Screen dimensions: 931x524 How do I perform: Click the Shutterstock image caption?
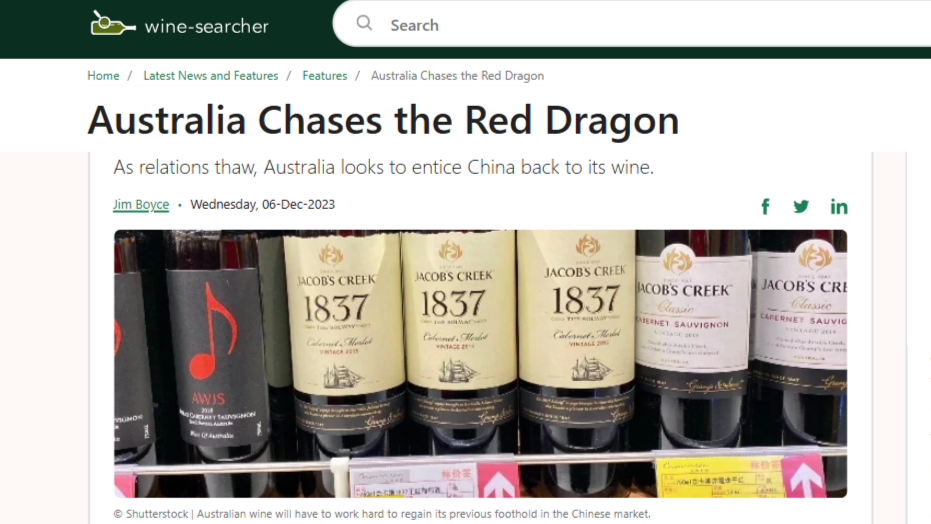[382, 514]
